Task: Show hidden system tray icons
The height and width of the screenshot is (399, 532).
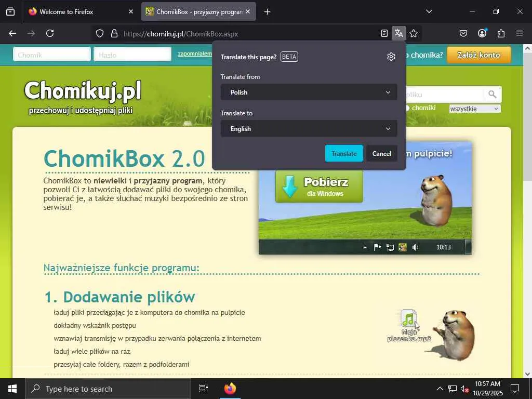Action: (x=440, y=389)
